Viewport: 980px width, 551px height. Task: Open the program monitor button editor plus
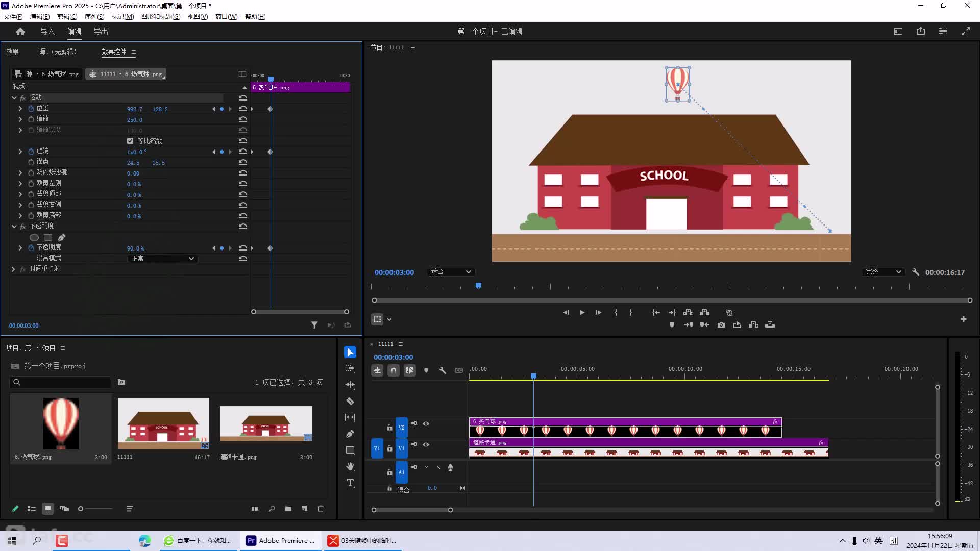point(964,319)
